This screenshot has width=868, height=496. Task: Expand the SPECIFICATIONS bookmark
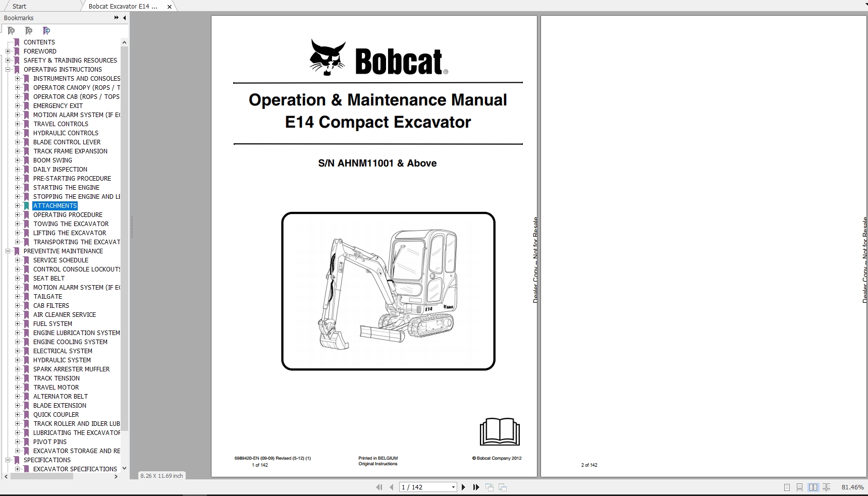click(7, 460)
